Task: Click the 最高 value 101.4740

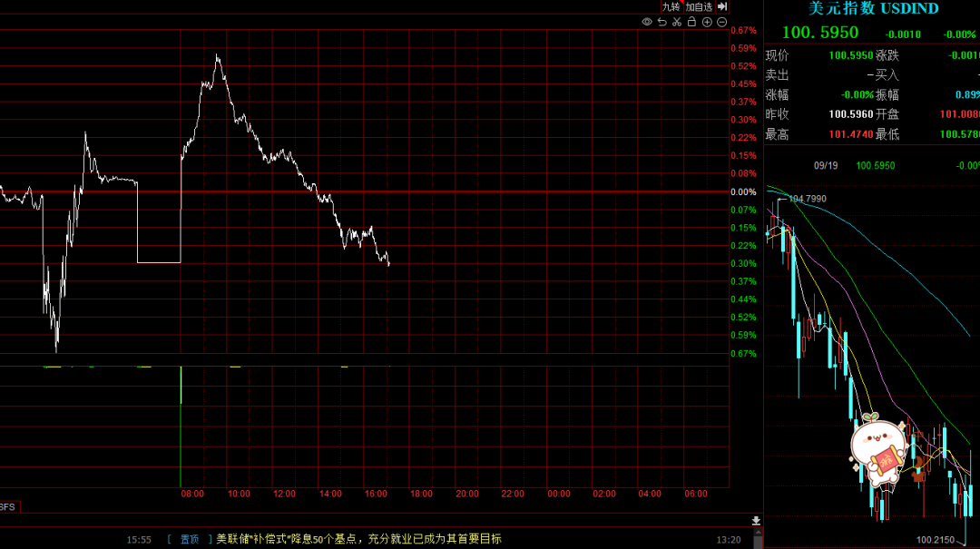Action: (x=850, y=134)
